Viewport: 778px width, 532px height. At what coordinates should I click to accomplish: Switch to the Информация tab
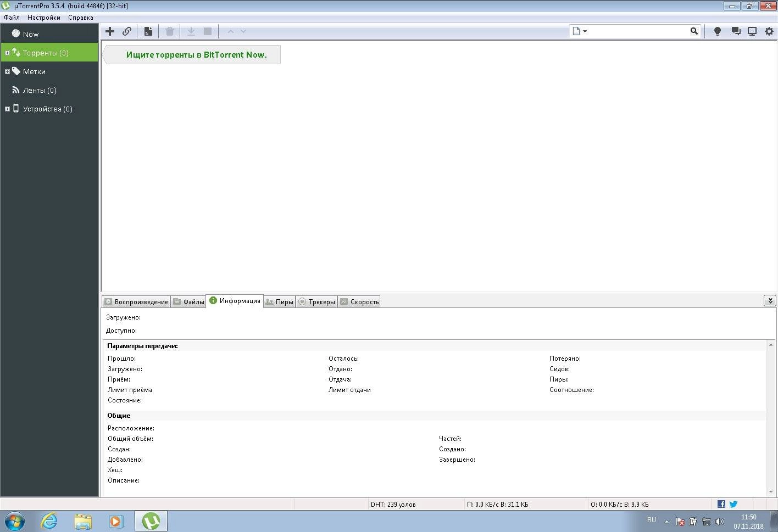tap(235, 301)
